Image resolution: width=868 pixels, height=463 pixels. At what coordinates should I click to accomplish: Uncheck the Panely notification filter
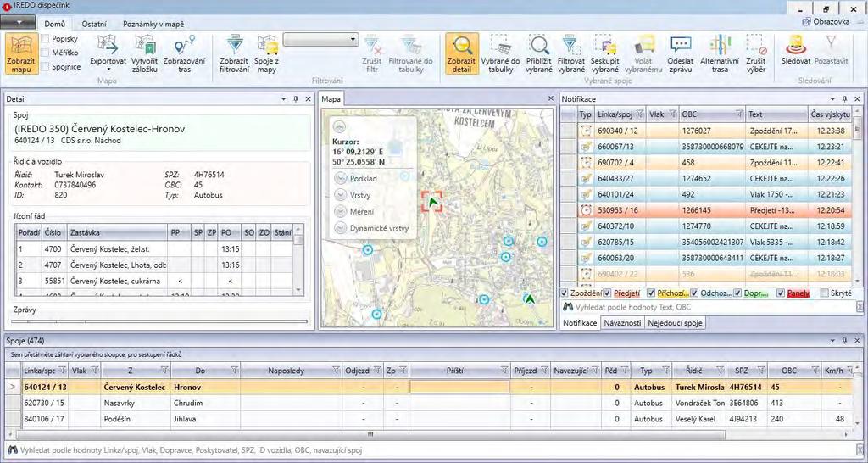[x=781, y=293]
